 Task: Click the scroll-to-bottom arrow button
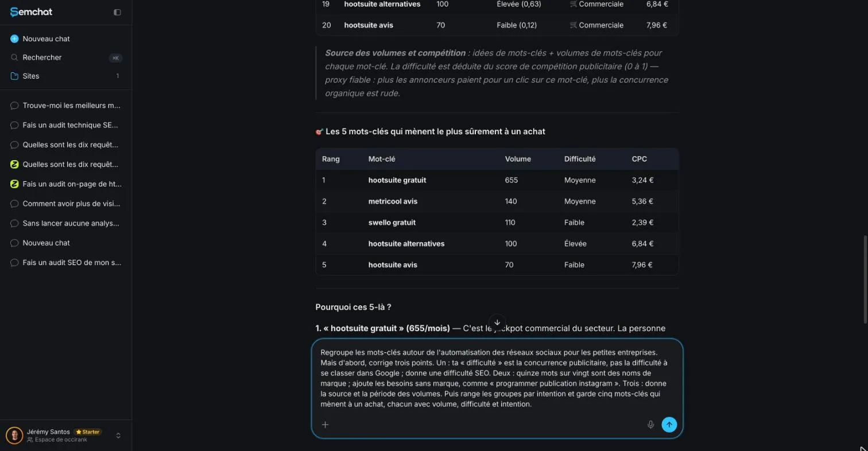497,322
